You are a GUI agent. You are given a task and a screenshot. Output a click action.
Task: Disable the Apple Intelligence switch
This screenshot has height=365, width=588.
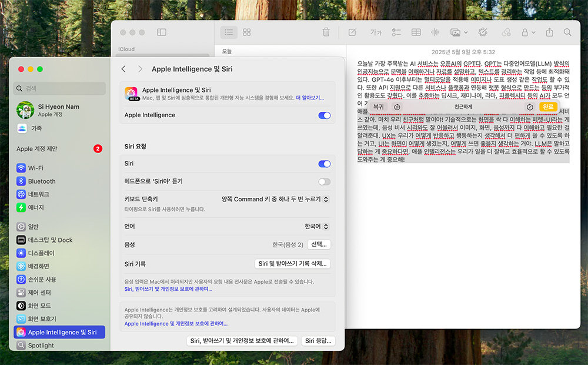(324, 115)
